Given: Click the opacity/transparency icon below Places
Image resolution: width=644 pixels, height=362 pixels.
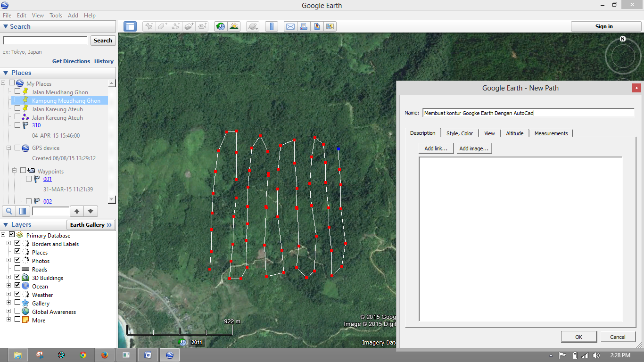Looking at the screenshot, I should pos(23,211).
